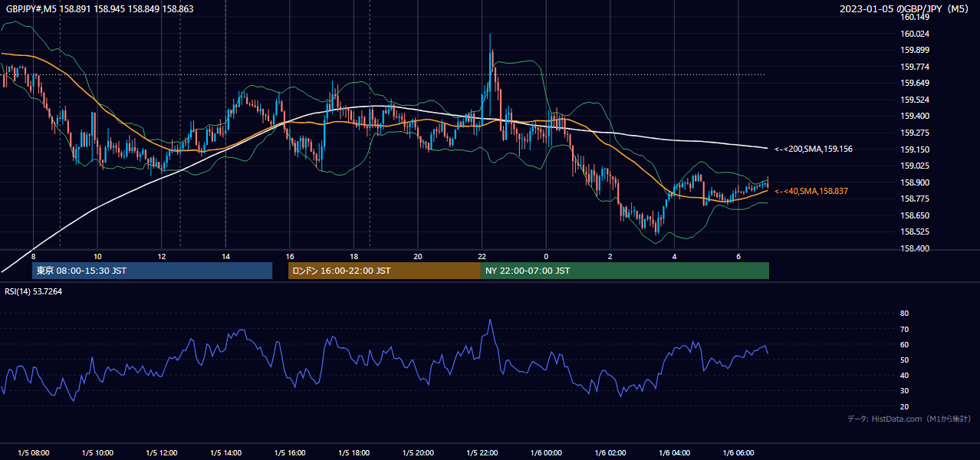Click the NY 22:00-07:00 JST session bar
980x460 pixels.
click(x=625, y=271)
